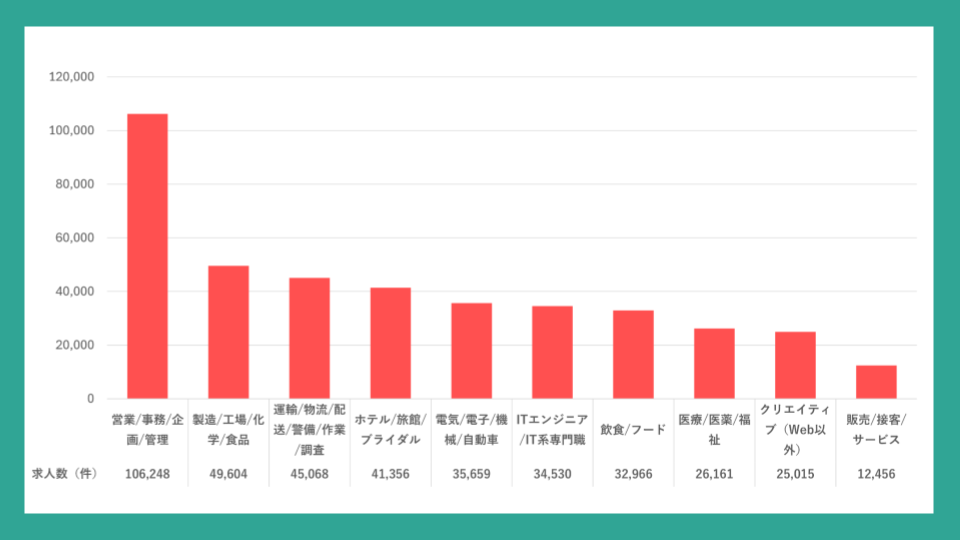Image resolution: width=960 pixels, height=540 pixels.
Task: Click the 求人数（件） row header
Action: [65, 474]
